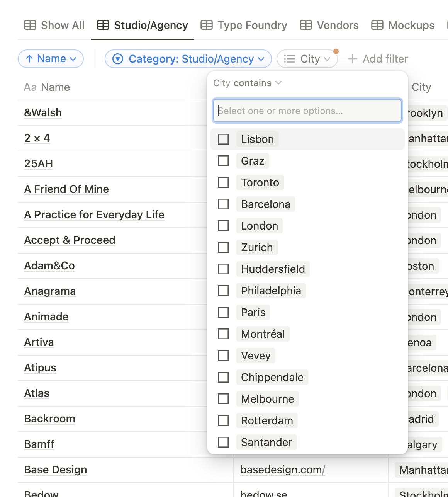The image size is (448, 497).
Task: Open Accept & Proceed entry
Action: pos(70,240)
